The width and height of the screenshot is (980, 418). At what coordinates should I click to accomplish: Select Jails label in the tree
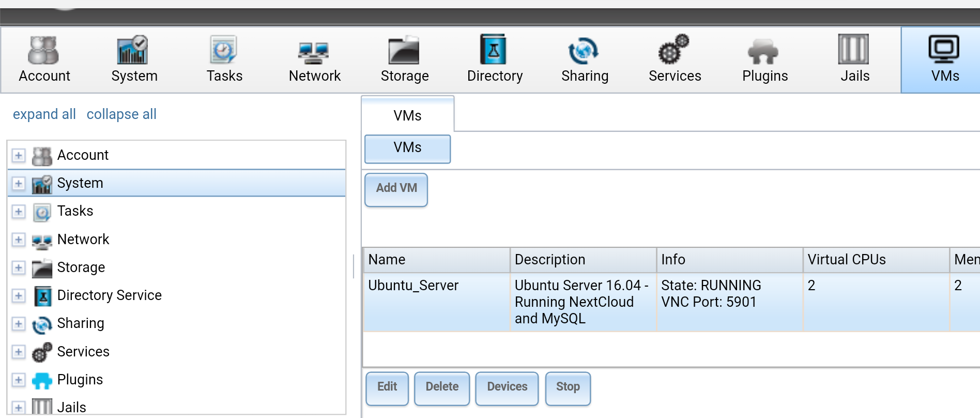pos(72,408)
